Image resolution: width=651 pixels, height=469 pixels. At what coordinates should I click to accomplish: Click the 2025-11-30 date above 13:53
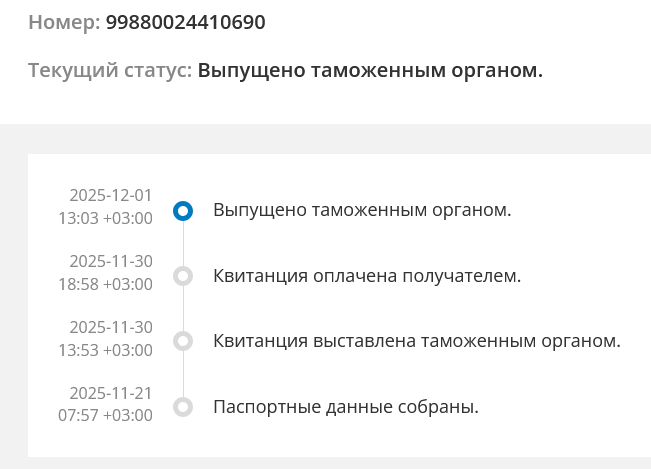tap(110, 327)
